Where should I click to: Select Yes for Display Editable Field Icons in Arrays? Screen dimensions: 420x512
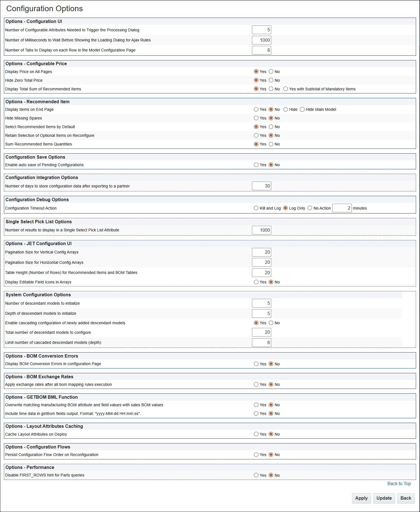coord(256,282)
